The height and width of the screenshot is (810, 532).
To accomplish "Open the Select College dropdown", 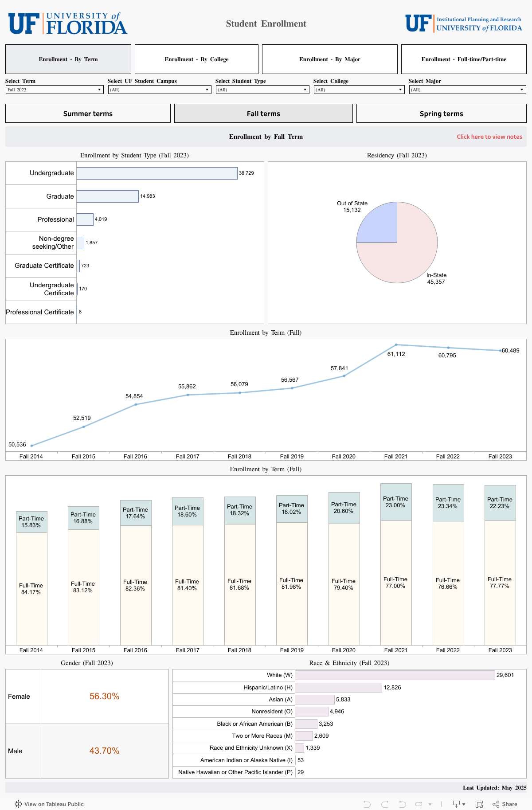I will point(359,90).
